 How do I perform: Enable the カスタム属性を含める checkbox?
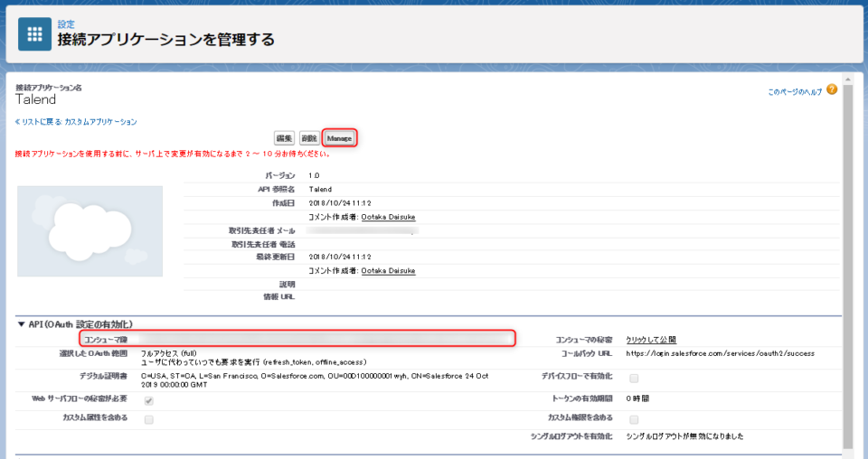(x=148, y=419)
